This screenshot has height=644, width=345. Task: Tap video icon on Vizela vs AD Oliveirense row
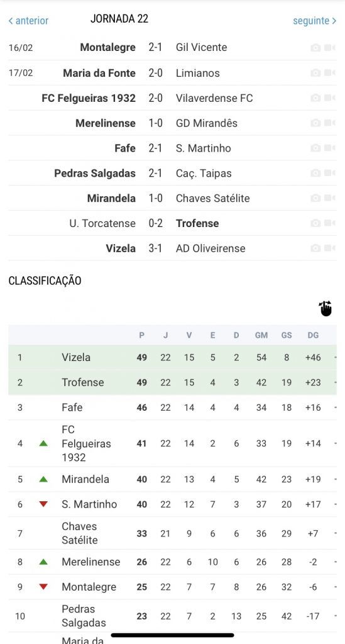pyautogui.click(x=330, y=248)
